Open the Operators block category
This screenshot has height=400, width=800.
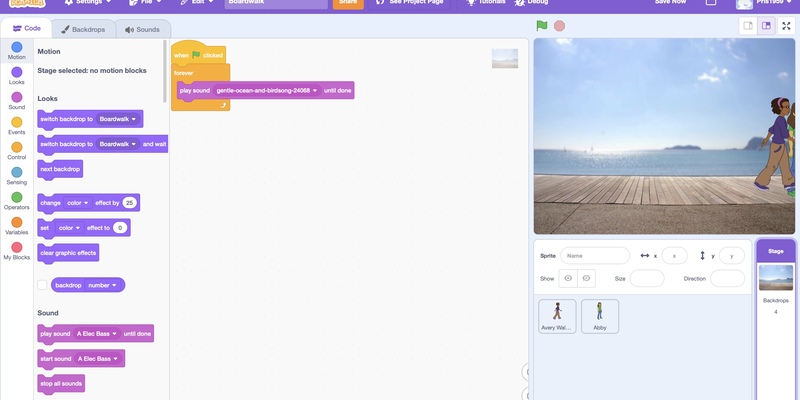tap(16, 200)
